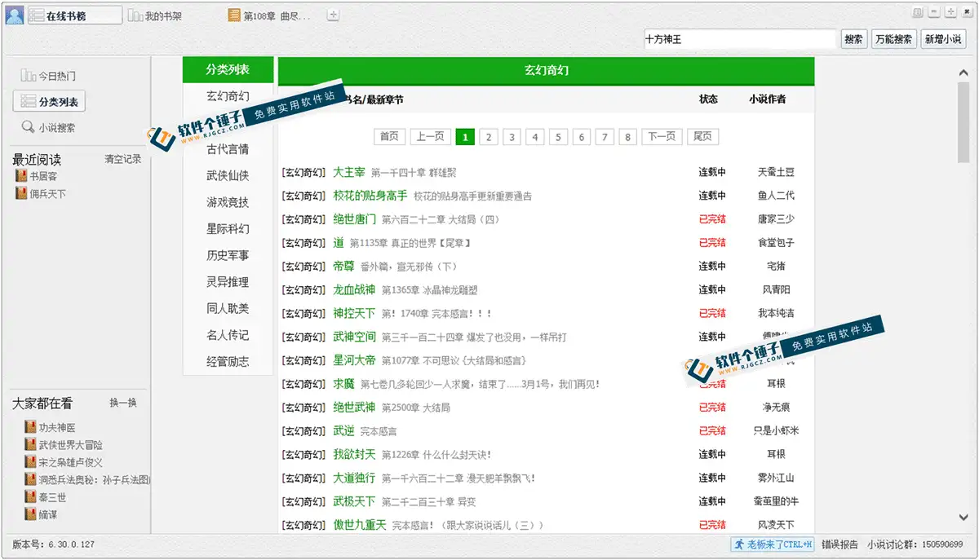
Task: Click the add new tab plus icon
Action: (333, 15)
